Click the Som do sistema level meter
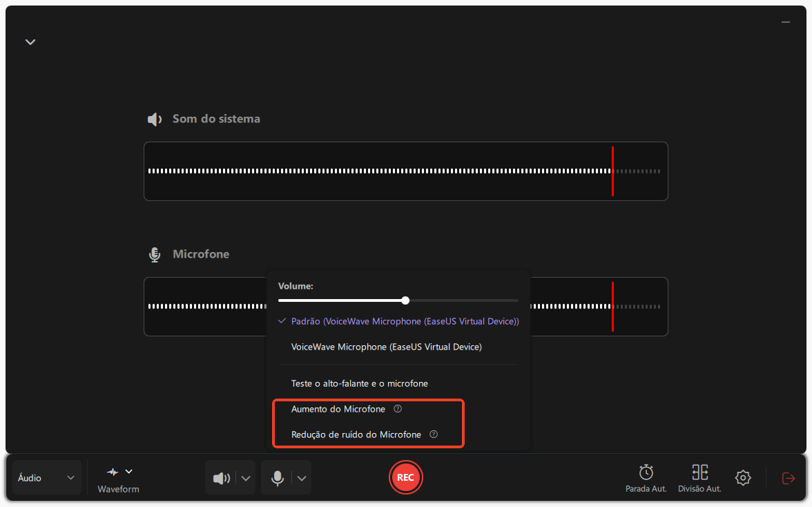Screen dimensions: 812x507 (x=405, y=171)
